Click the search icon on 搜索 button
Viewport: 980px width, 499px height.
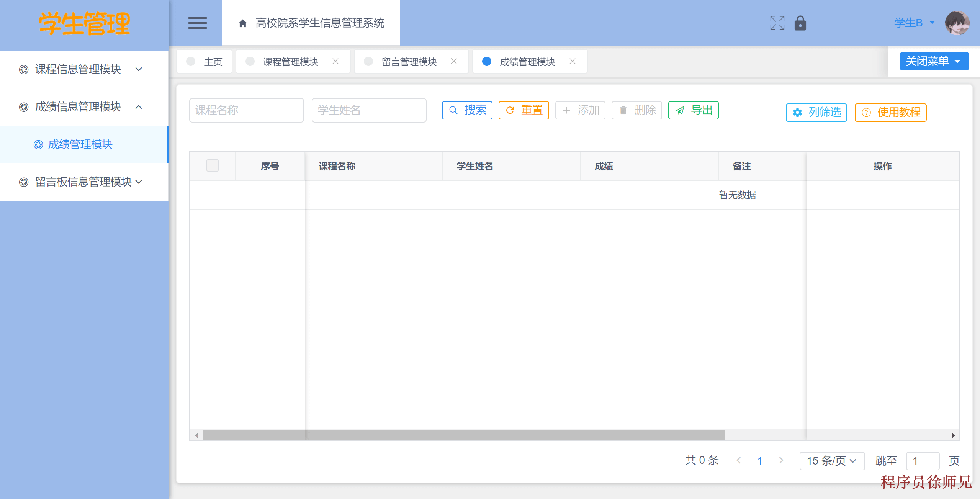click(x=453, y=110)
